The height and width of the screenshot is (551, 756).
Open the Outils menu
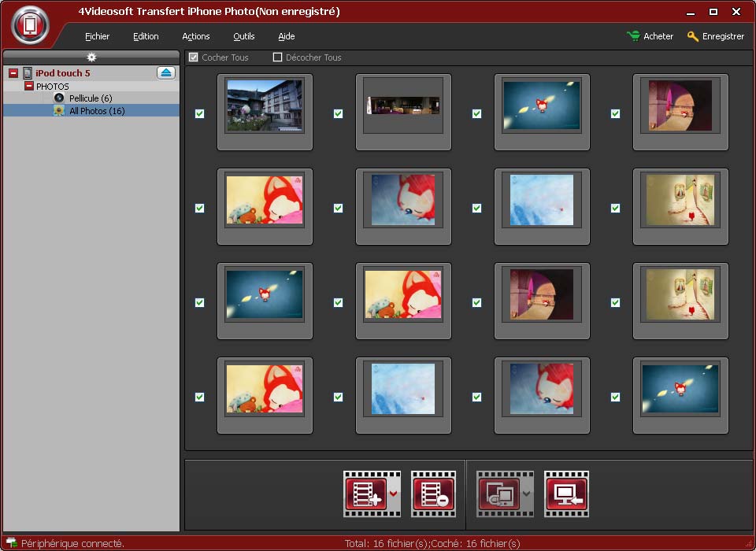click(x=244, y=36)
